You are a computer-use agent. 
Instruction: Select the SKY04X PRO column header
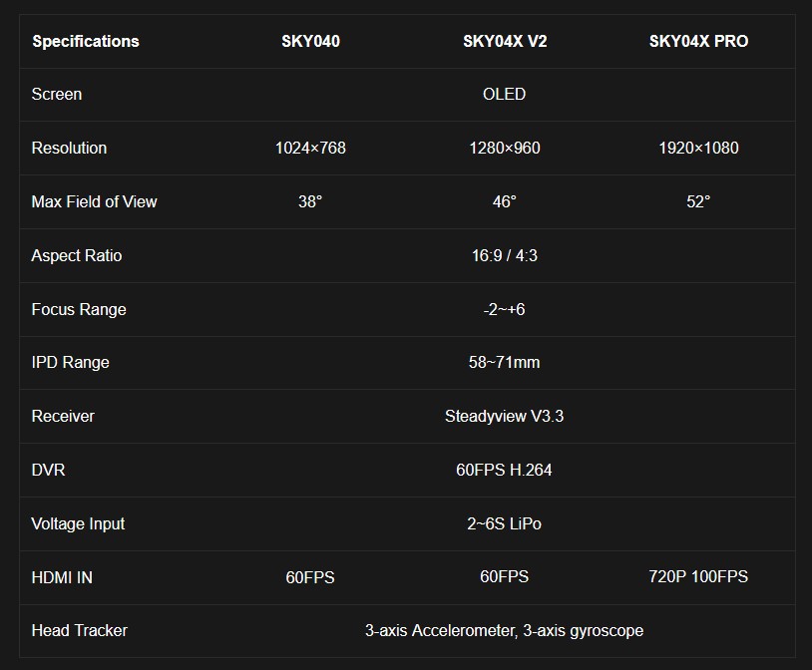click(x=698, y=42)
